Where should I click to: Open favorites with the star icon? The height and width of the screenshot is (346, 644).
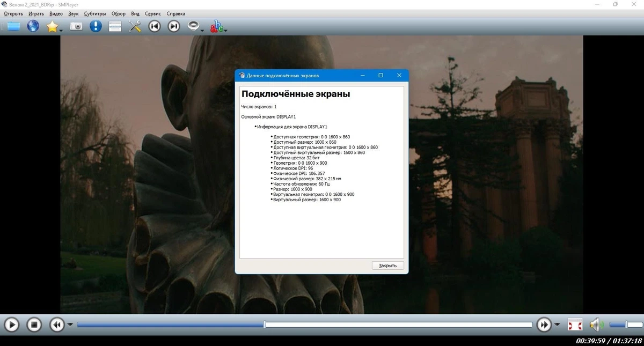(52, 26)
